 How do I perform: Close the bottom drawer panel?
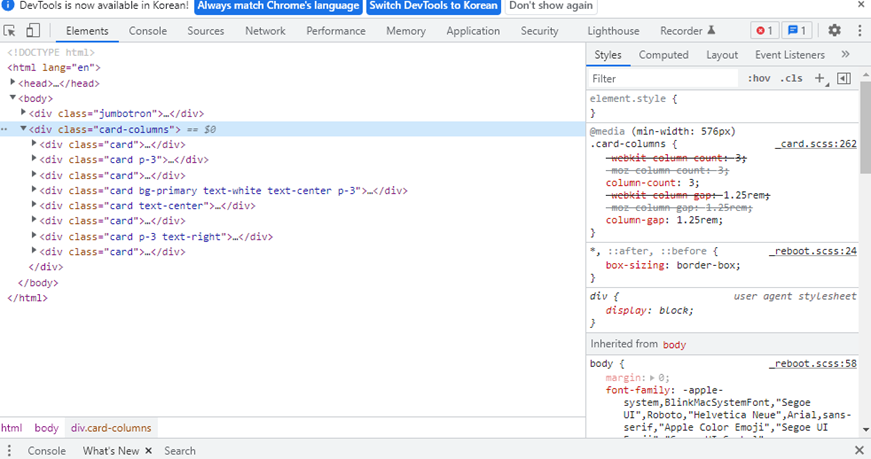pos(859,450)
